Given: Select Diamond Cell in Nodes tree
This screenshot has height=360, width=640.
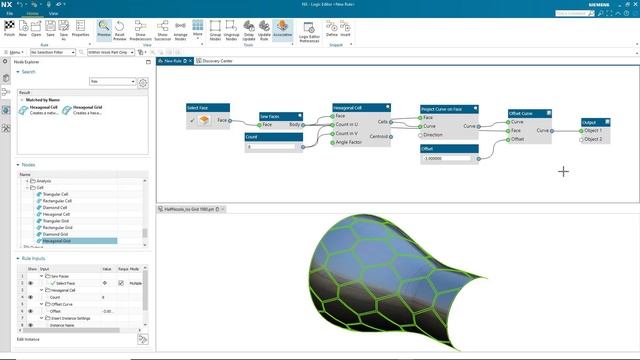Looking at the screenshot, I should (x=55, y=207).
